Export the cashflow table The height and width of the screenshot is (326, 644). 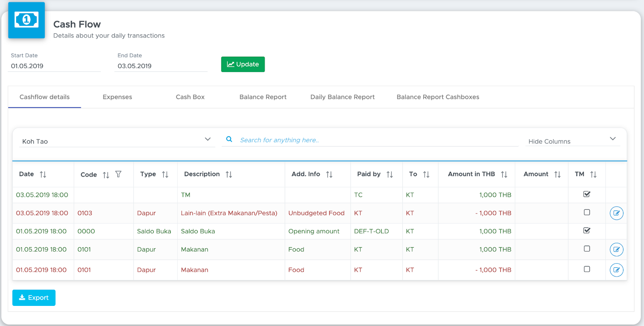(34, 297)
